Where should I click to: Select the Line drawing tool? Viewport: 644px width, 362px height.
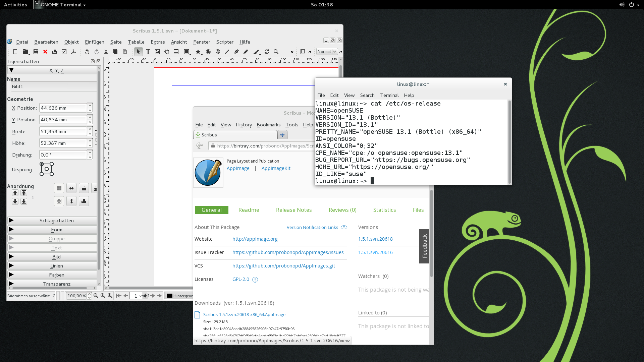coord(227,52)
